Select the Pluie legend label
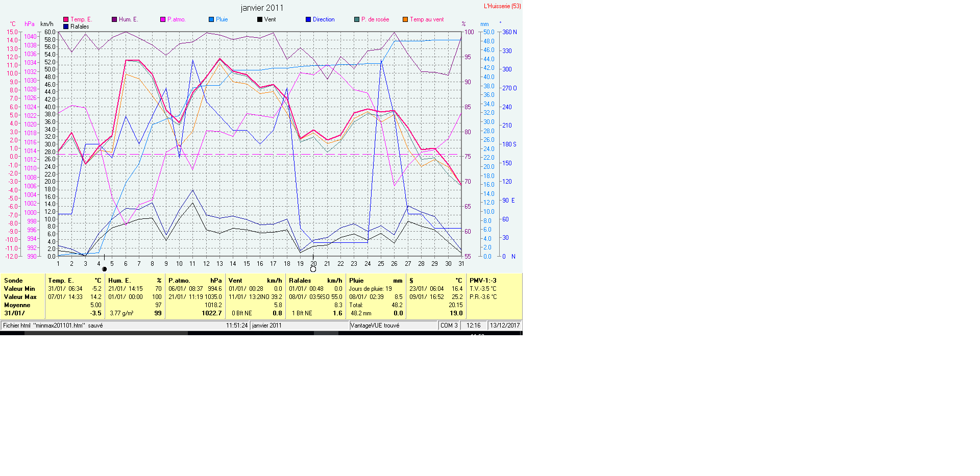Screen dimensions: 980x476 222,19
